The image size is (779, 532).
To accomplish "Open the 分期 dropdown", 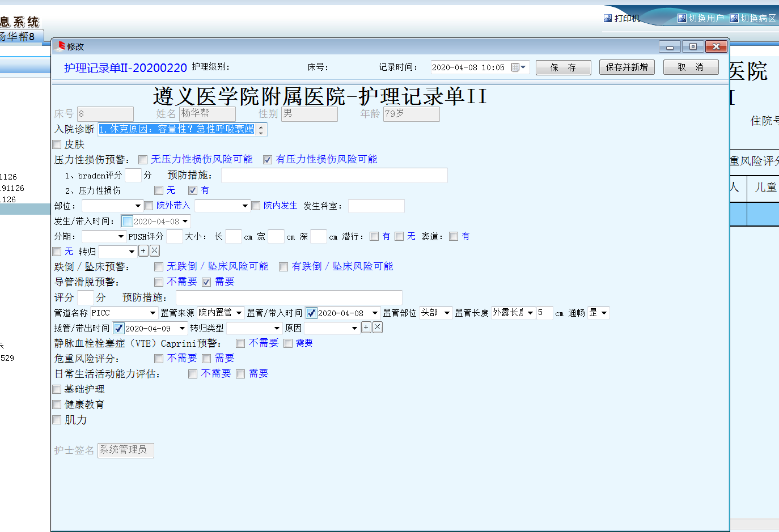I will click(x=121, y=236).
